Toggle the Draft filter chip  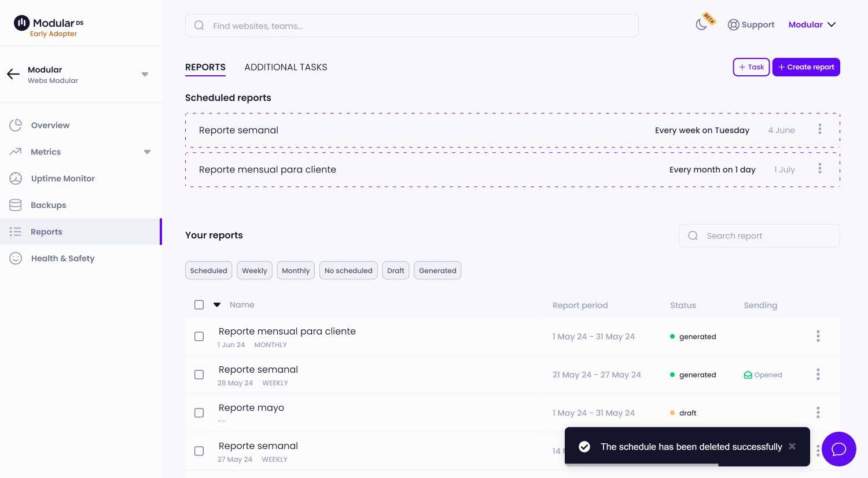[396, 270]
